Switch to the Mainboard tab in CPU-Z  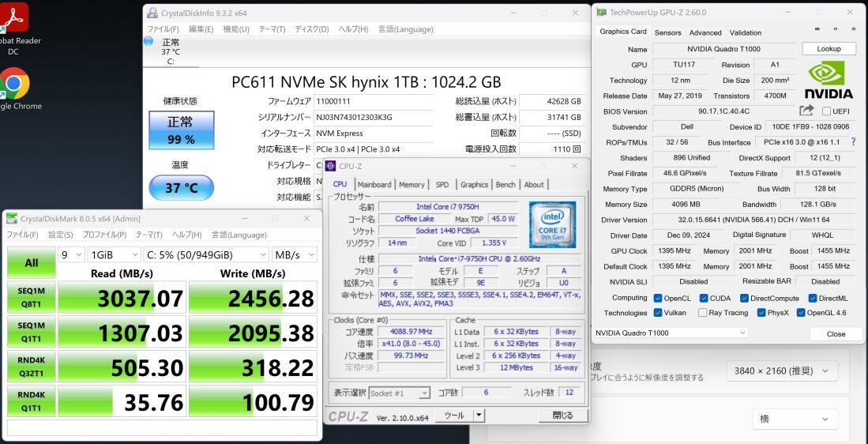pos(374,184)
